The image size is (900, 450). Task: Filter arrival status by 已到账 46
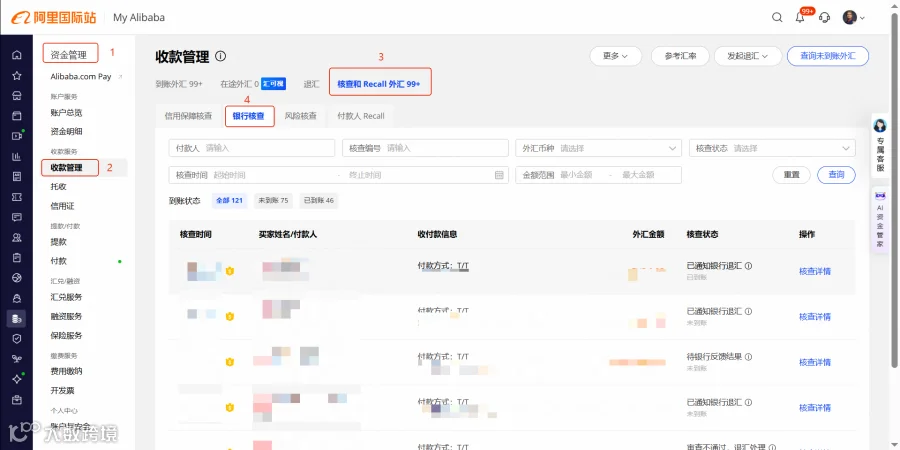coord(319,201)
